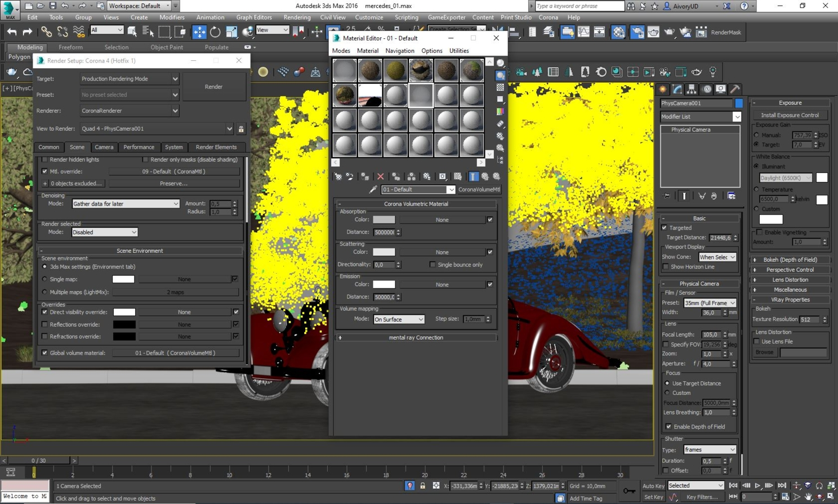Uncheck the Mtl. override checkbox
The width and height of the screenshot is (838, 504).
pyautogui.click(x=44, y=171)
